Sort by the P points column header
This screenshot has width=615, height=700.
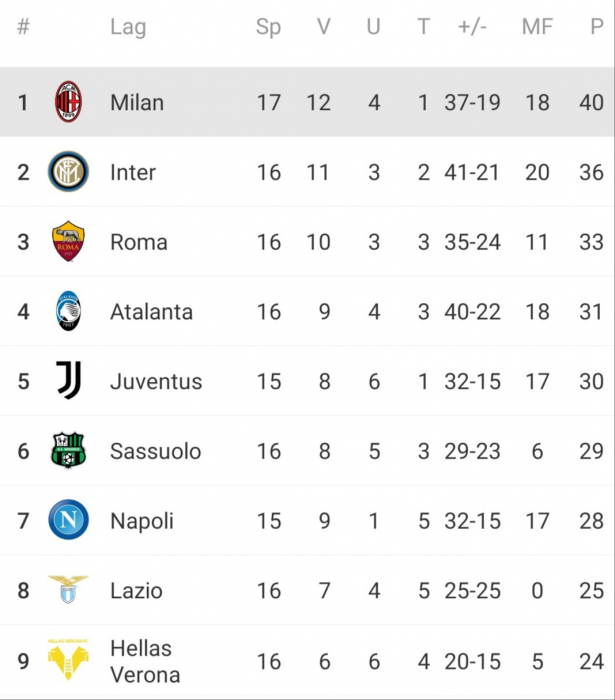pyautogui.click(x=597, y=27)
